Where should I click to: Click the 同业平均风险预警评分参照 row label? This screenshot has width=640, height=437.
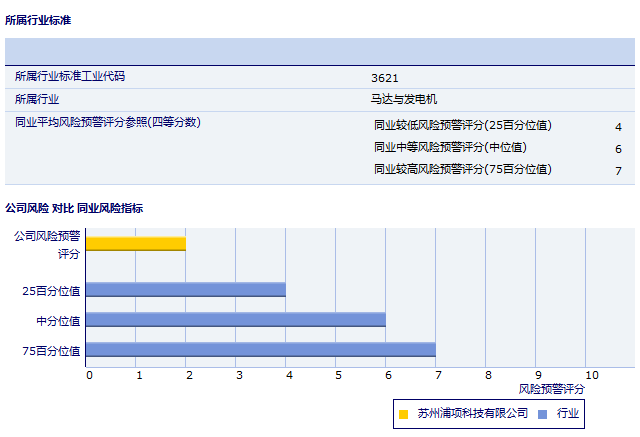108,122
